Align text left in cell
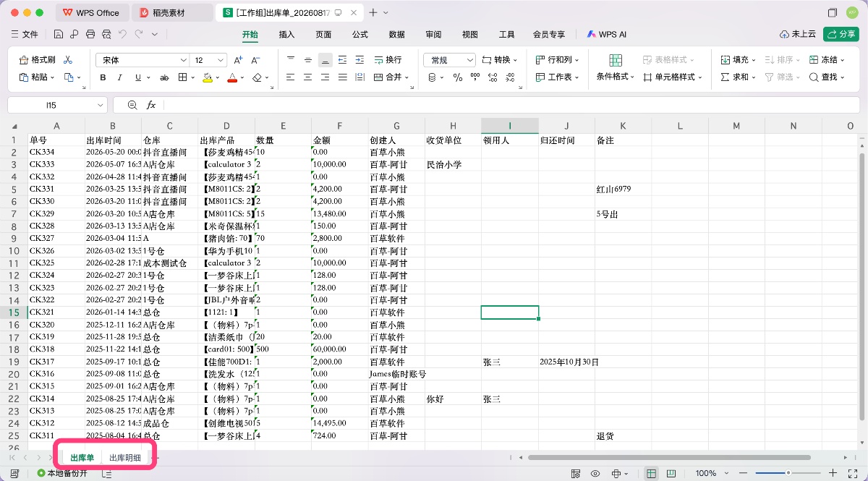The height and width of the screenshot is (481, 868). click(x=291, y=77)
